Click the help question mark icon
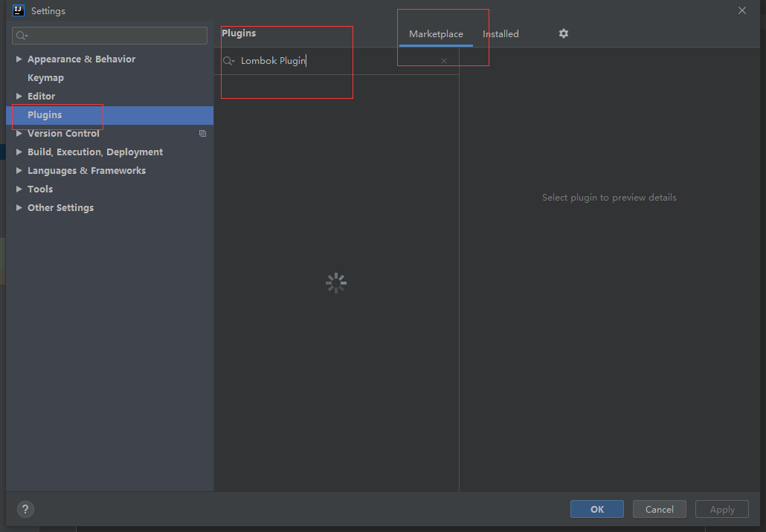766x532 pixels. click(x=25, y=509)
